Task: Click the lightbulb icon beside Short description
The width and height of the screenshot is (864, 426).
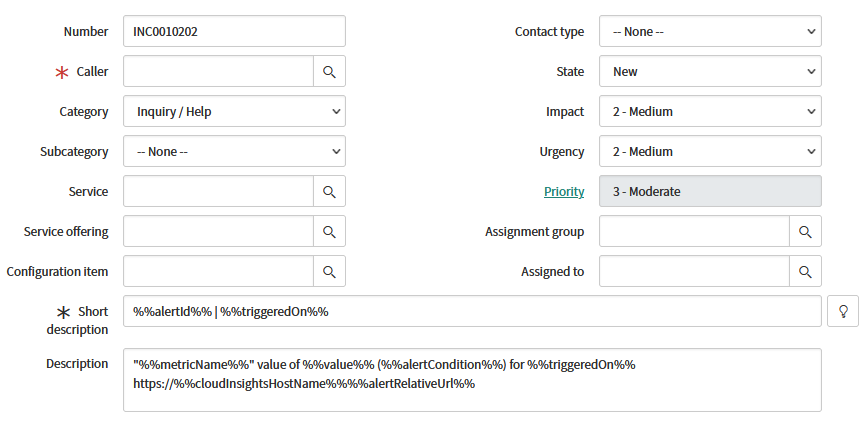Action: (x=843, y=312)
